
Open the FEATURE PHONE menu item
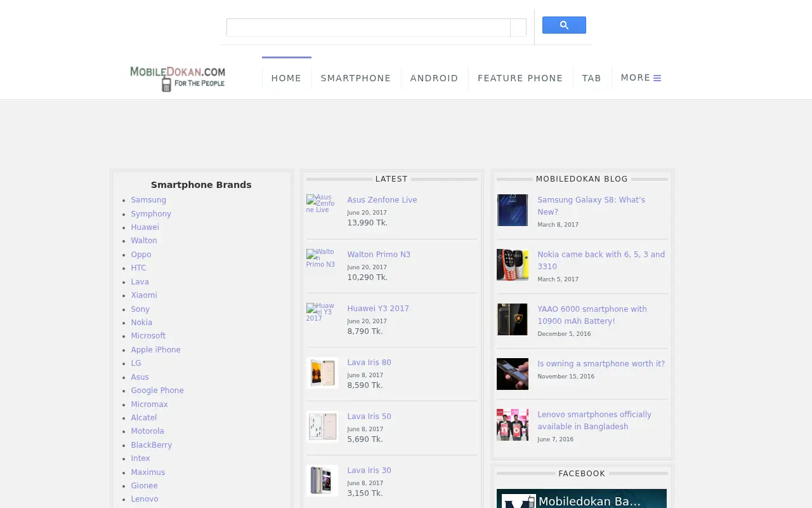[520, 78]
